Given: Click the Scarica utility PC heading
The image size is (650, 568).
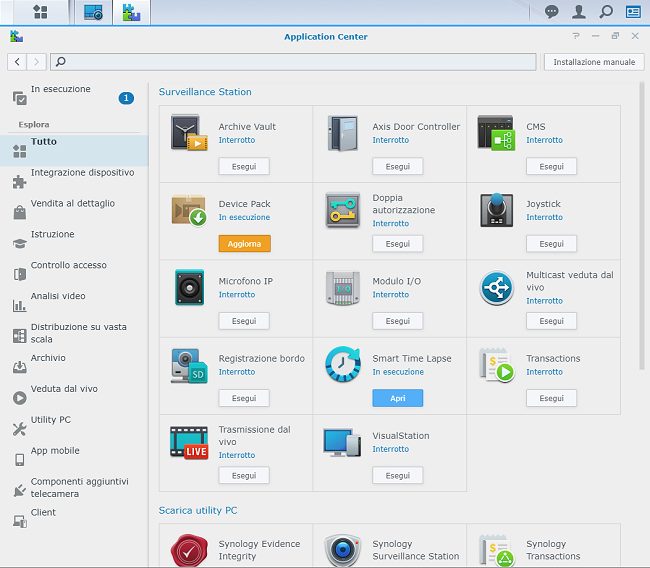Looking at the screenshot, I should (198, 510).
